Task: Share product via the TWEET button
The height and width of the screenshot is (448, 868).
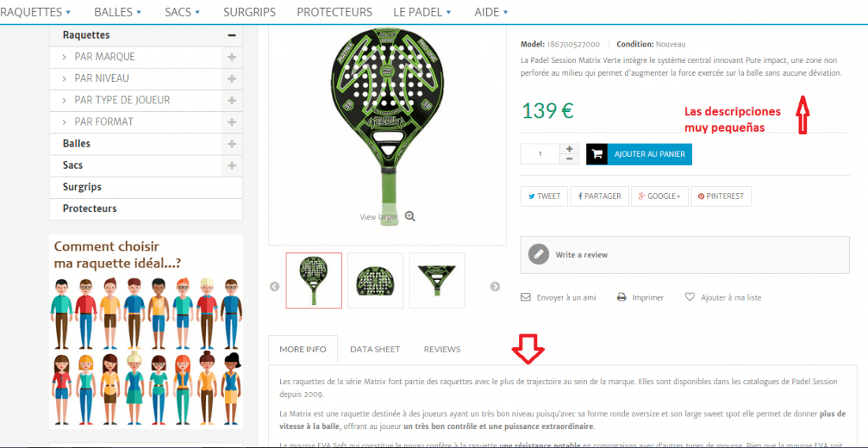Action: coord(544,196)
